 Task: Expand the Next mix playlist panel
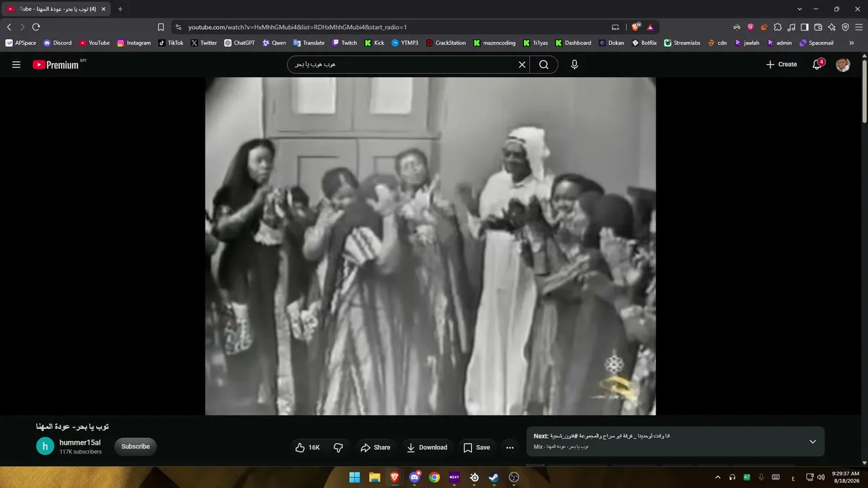(812, 442)
